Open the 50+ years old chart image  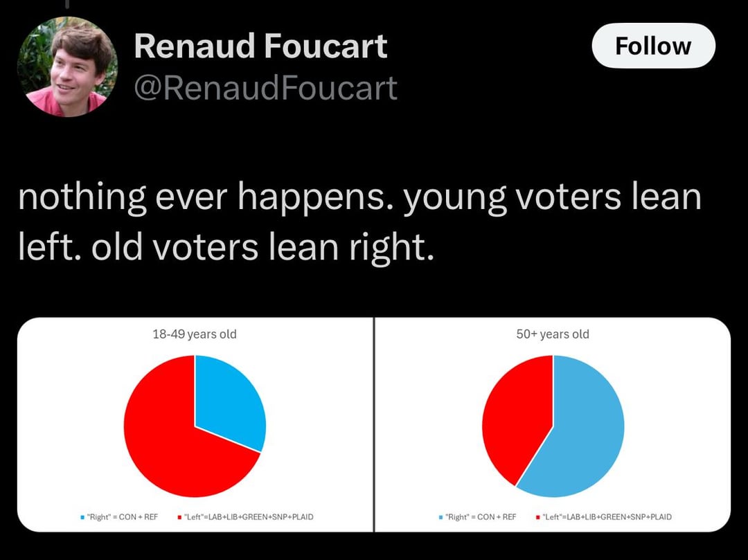click(x=553, y=424)
